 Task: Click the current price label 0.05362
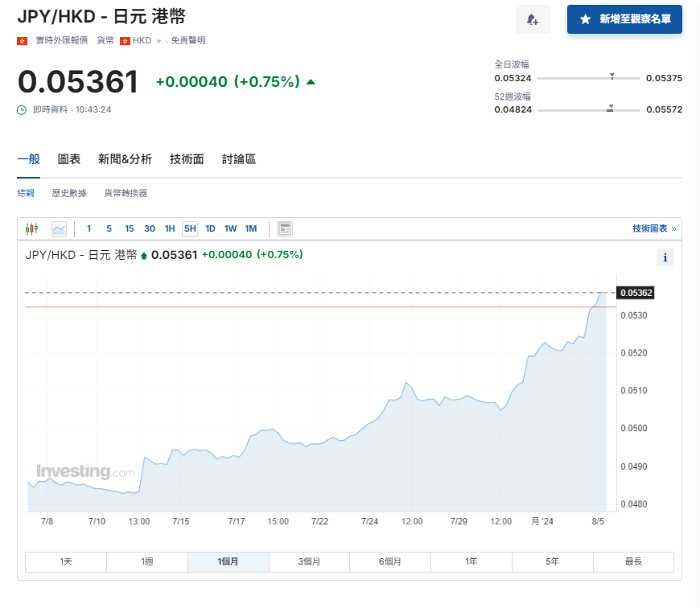tap(635, 293)
